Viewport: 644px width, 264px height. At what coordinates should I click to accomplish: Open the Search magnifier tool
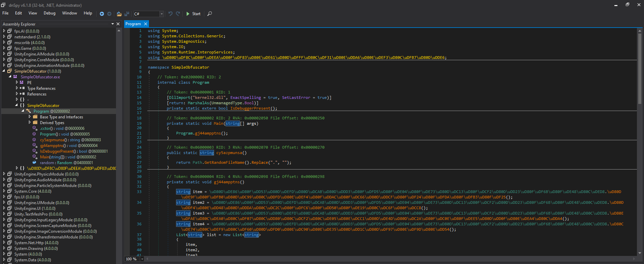point(210,14)
